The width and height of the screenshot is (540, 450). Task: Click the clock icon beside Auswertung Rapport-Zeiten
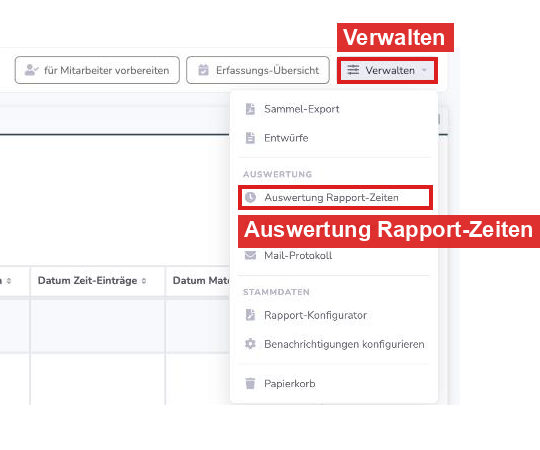[x=250, y=197]
